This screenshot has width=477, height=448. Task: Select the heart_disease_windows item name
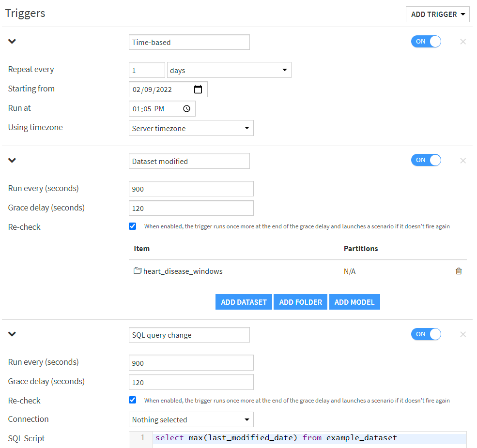click(x=183, y=271)
